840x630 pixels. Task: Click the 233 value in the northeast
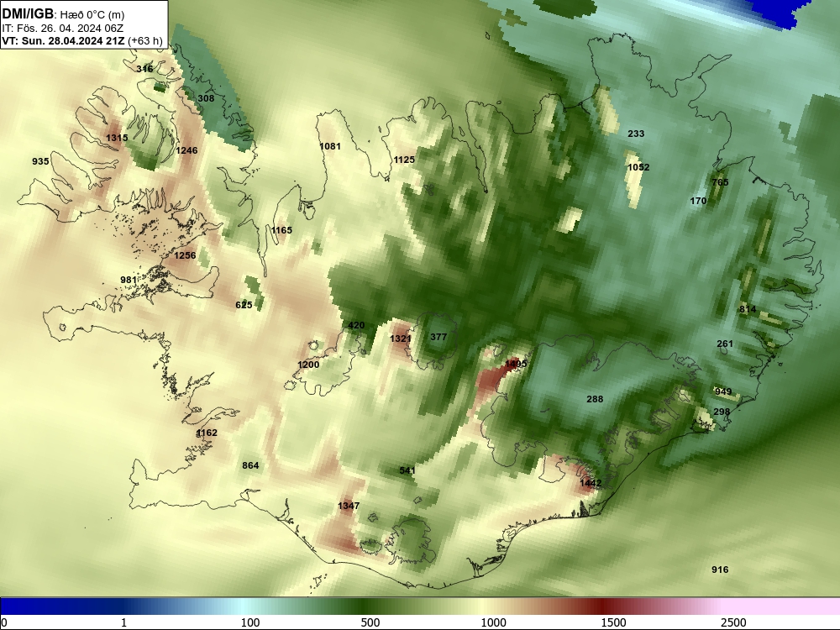click(x=636, y=134)
